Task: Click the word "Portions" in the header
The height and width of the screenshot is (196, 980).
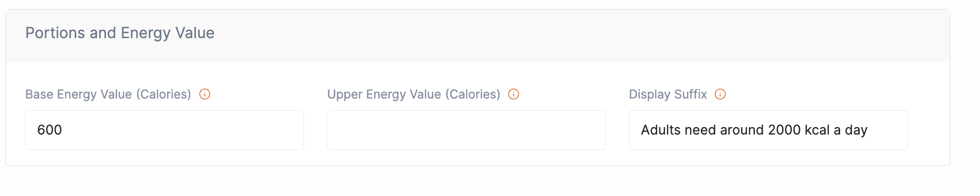Action: tap(55, 33)
